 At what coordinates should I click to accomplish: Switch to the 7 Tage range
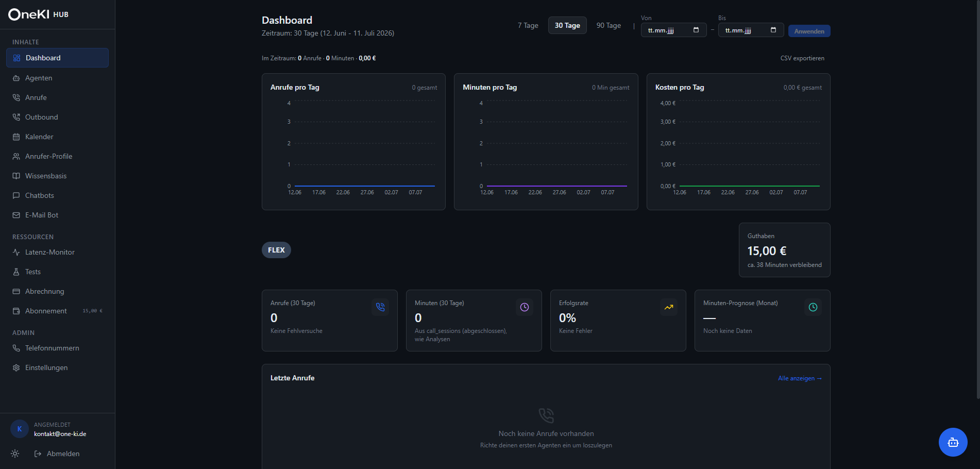528,25
